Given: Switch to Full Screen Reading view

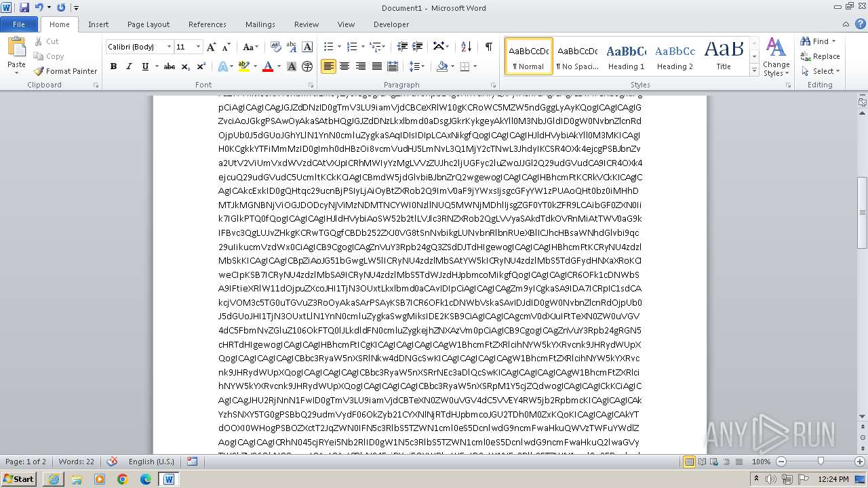Looking at the screenshot, I should (x=701, y=462).
